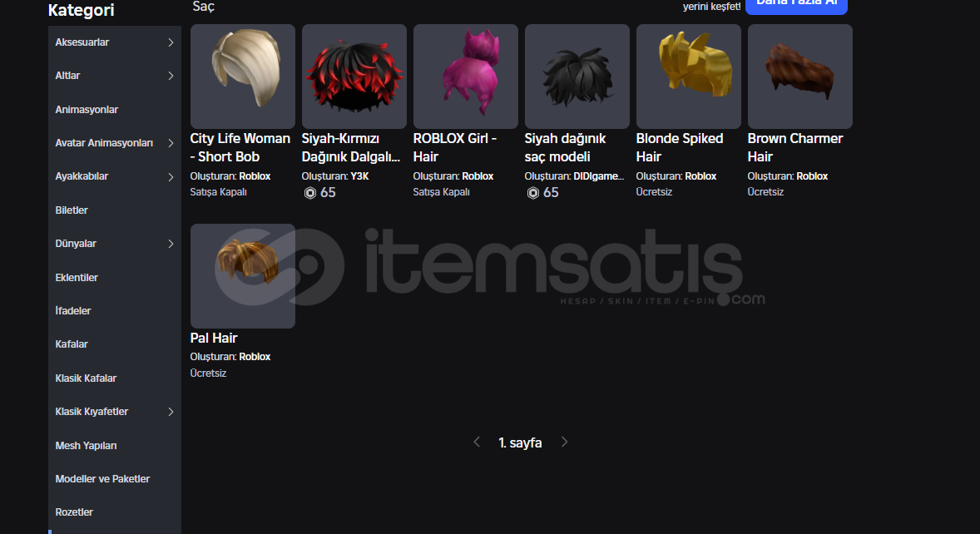Click the Daha Fazla Al button

(x=796, y=5)
